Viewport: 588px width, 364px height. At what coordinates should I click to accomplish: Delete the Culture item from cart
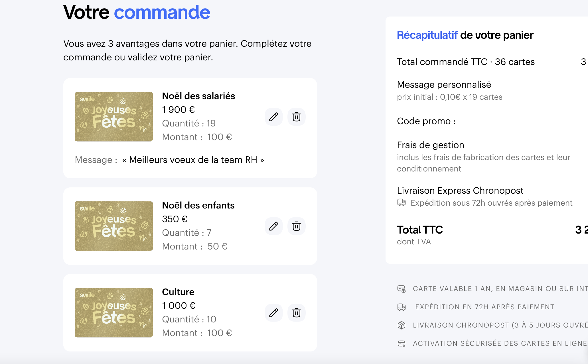[x=296, y=313]
